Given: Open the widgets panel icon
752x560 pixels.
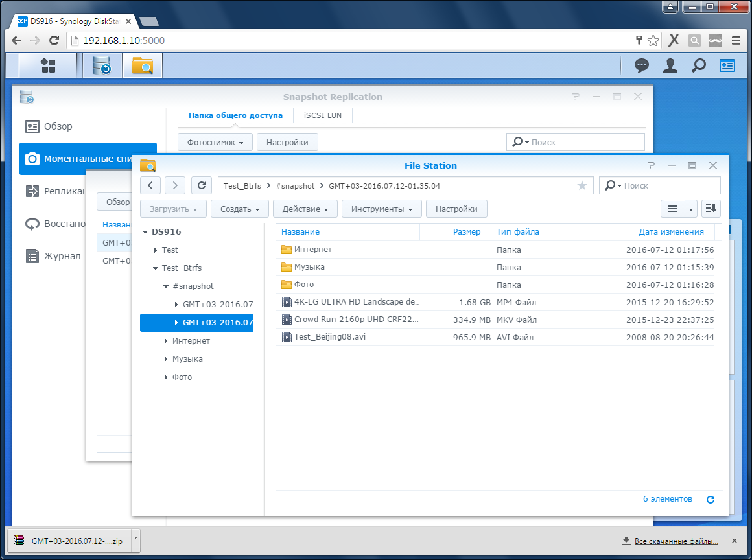Looking at the screenshot, I should pos(727,65).
